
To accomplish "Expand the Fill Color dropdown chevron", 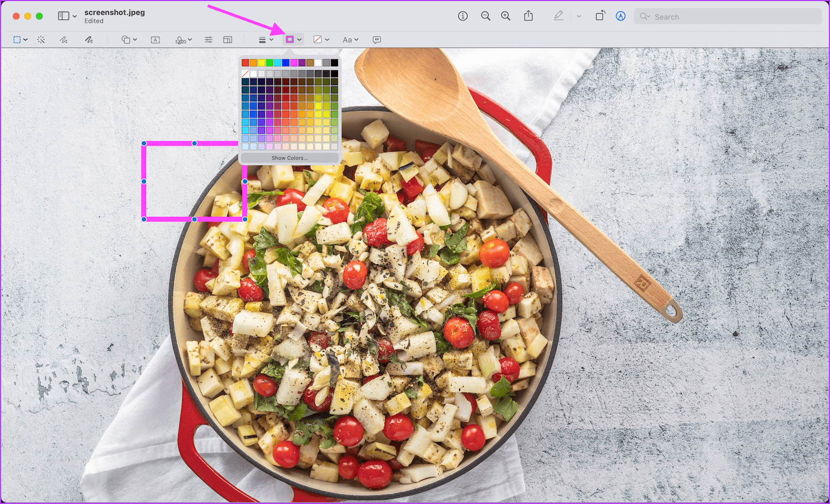I will tap(327, 40).
